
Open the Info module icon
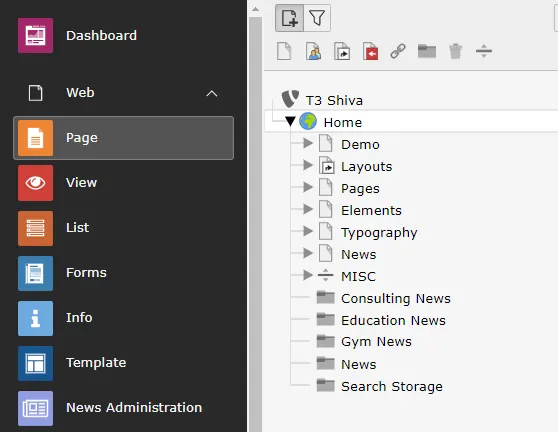click(x=35, y=318)
